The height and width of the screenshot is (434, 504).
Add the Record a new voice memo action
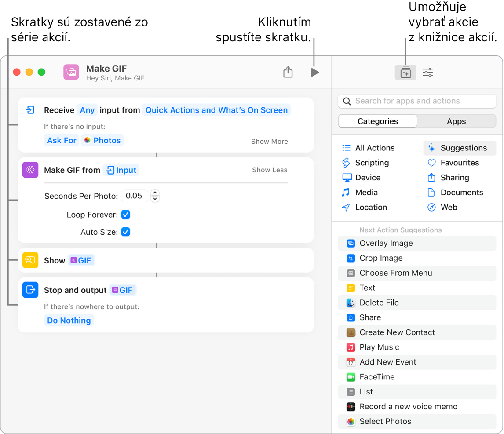coord(408,407)
